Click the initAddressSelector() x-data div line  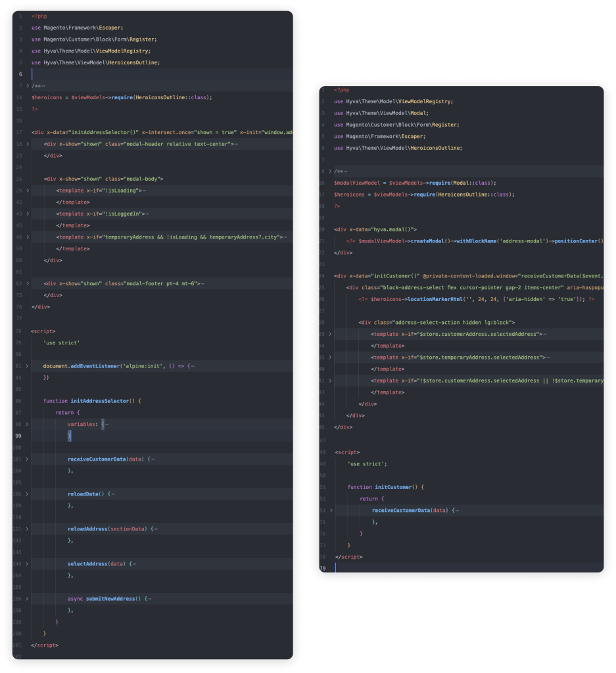point(162,132)
